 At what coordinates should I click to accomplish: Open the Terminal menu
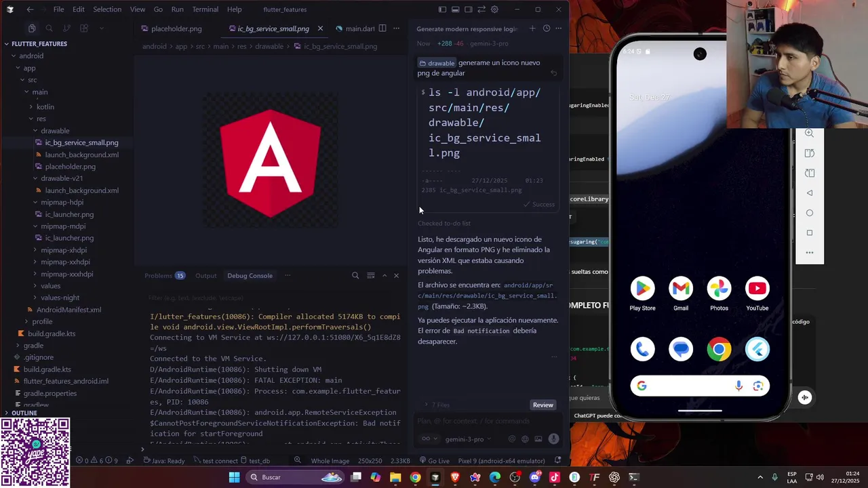pos(205,9)
